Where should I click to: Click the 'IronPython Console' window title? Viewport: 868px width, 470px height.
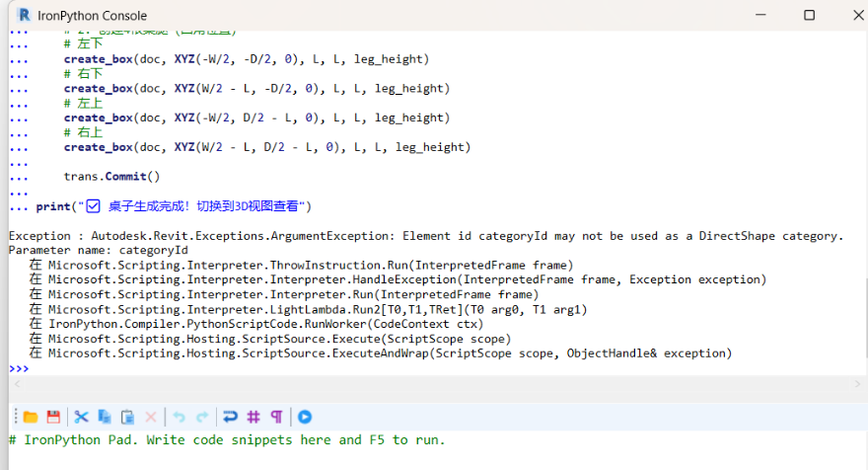click(93, 16)
